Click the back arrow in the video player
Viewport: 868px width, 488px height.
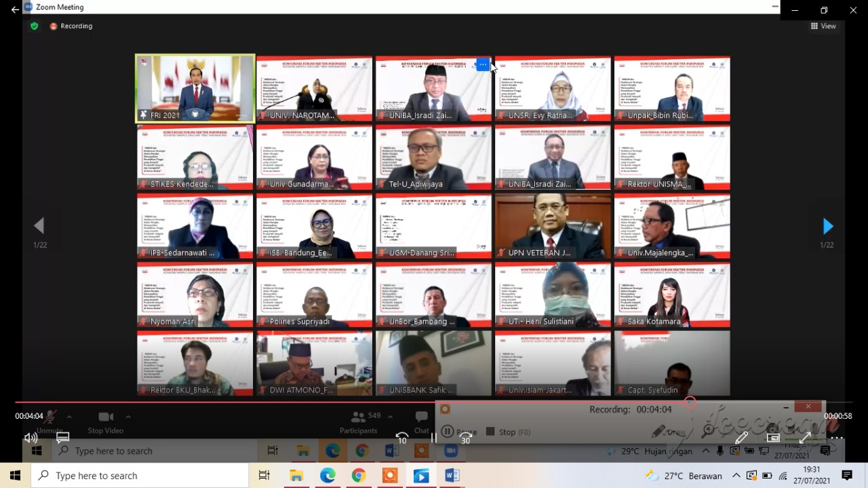(x=15, y=10)
